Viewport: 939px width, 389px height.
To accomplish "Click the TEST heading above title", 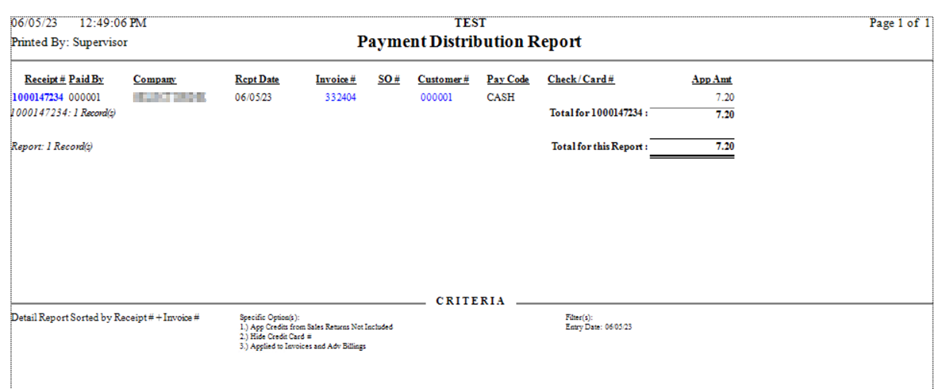I will pyautogui.click(x=470, y=23).
